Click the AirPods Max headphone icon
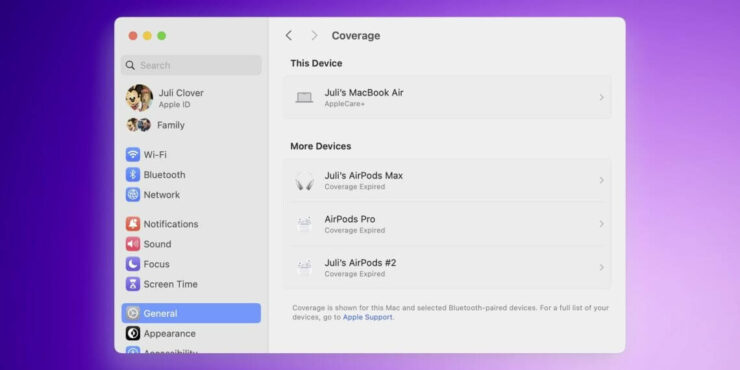The width and height of the screenshot is (740, 370). click(304, 180)
